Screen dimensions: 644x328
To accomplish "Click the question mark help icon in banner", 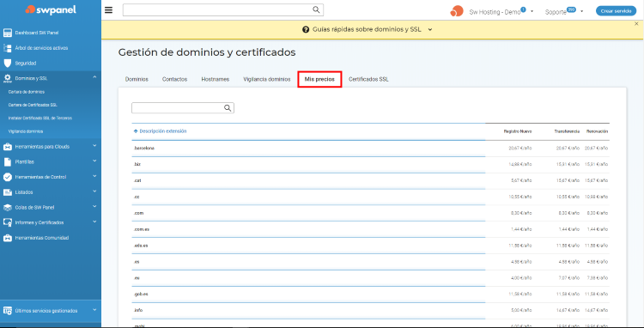I will click(x=306, y=29).
